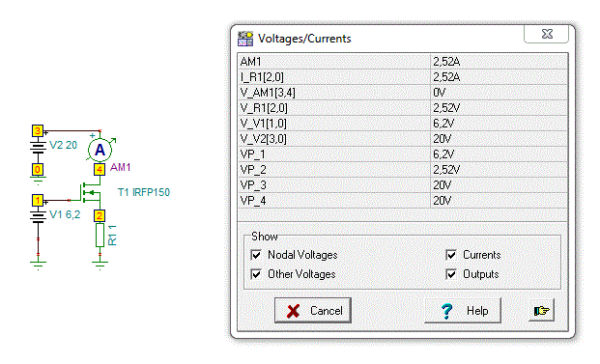
Task: Click the pointing hand button in dialog
Action: click(x=541, y=311)
